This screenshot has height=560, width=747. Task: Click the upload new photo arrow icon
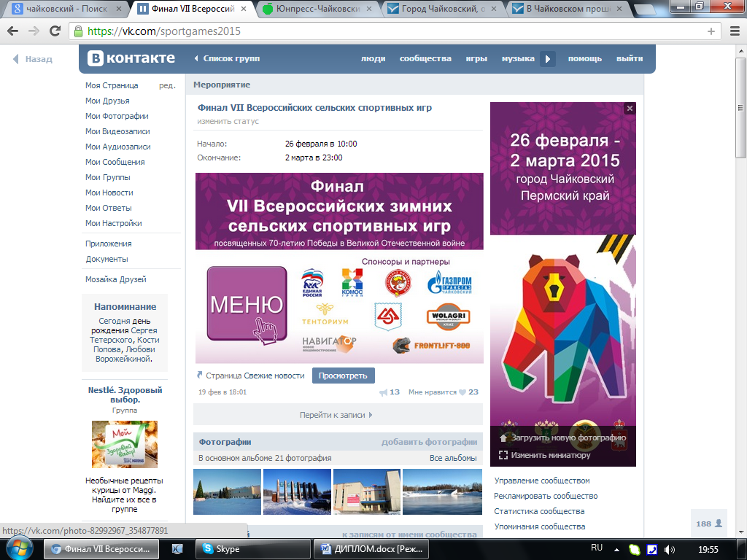tap(503, 437)
